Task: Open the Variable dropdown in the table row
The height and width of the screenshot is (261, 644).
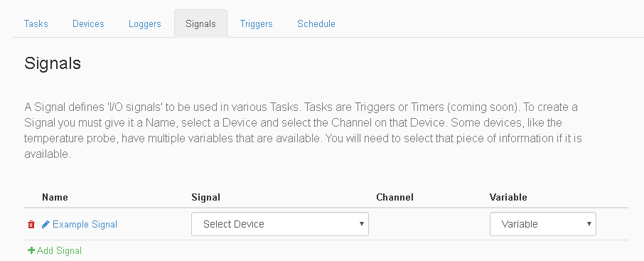Action: click(542, 224)
